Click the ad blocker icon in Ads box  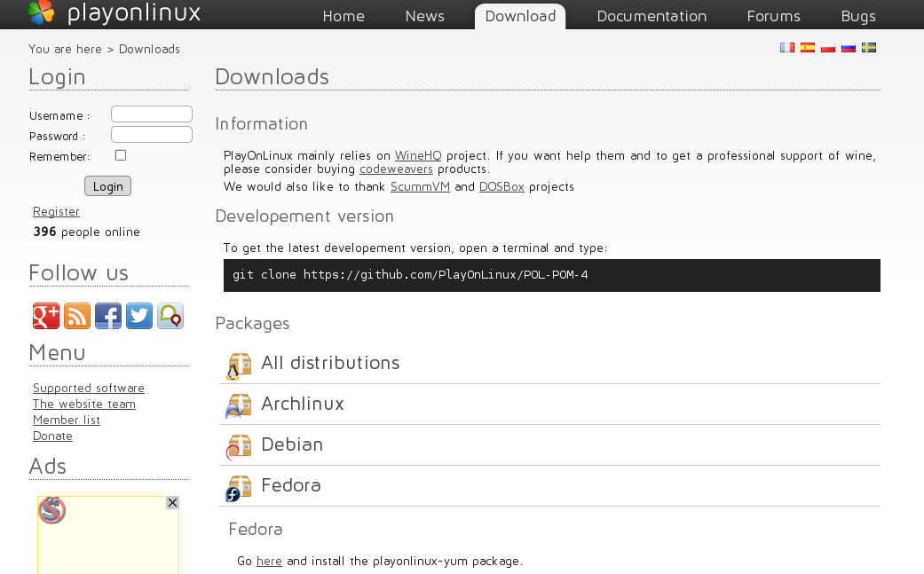(51, 510)
